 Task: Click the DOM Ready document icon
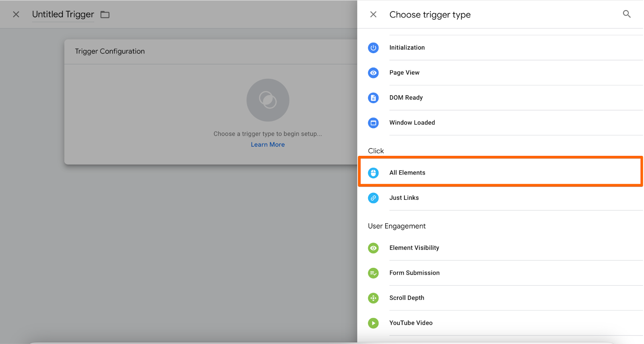373,98
